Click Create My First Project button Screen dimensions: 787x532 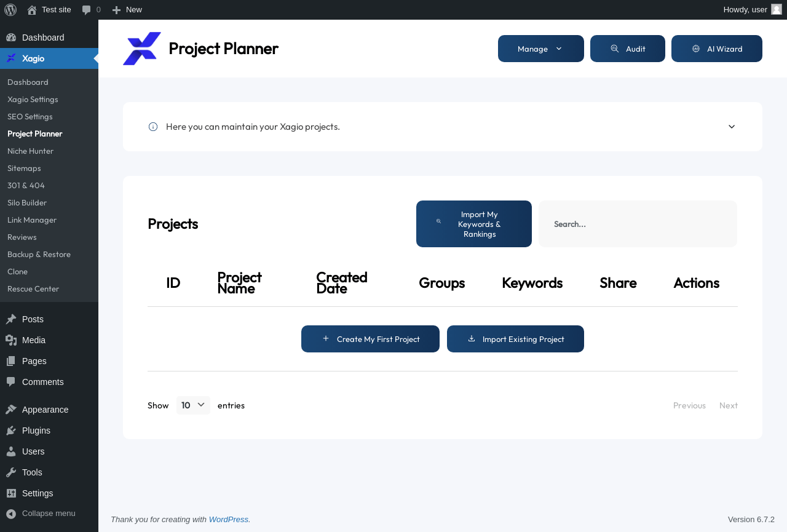point(370,339)
